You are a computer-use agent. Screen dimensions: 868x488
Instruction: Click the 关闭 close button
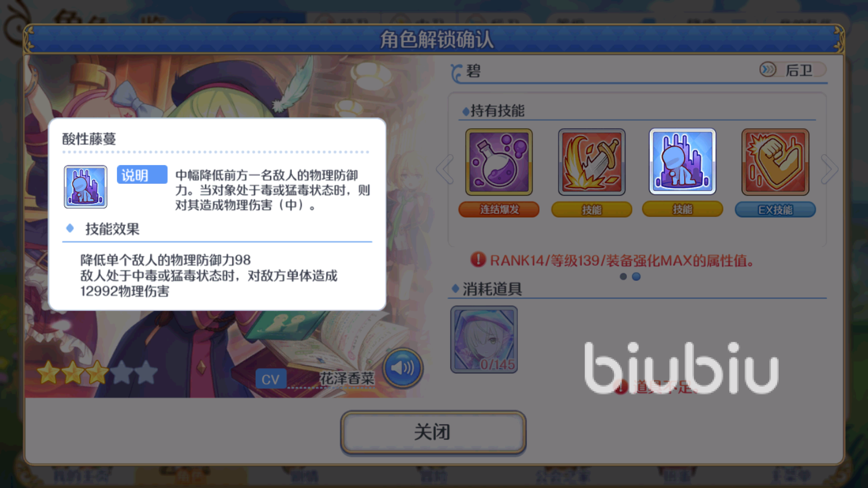(433, 432)
